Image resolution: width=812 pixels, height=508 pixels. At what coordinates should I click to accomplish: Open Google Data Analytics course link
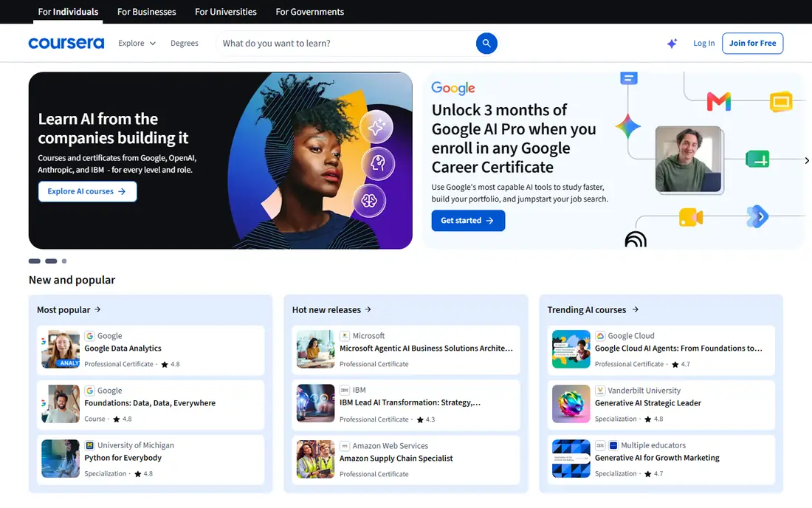coord(123,349)
